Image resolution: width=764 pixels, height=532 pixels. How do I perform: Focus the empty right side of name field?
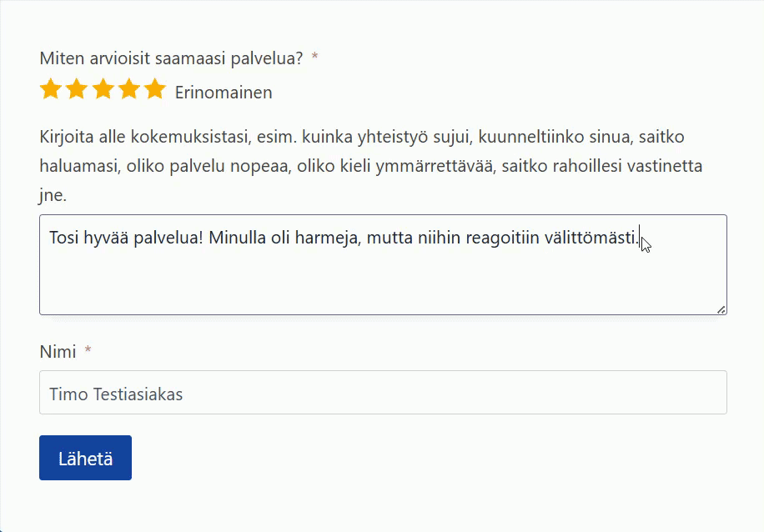tap(500, 393)
